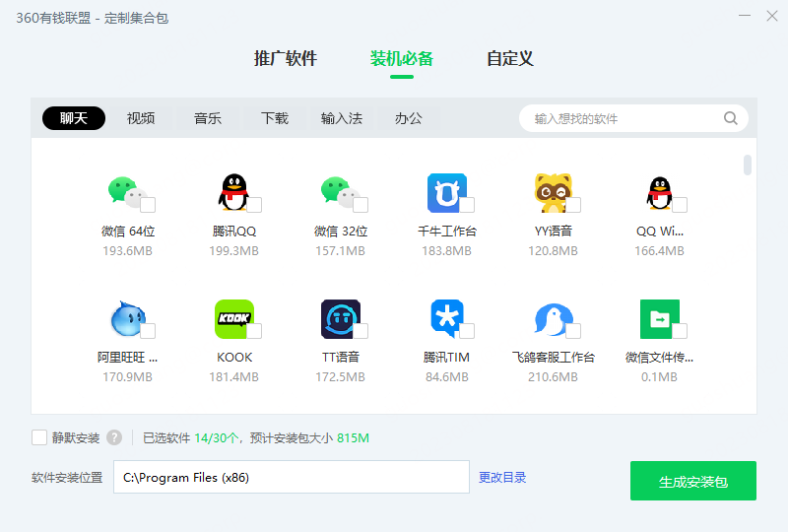Click the 微信文件传... green folder icon

tap(659, 319)
